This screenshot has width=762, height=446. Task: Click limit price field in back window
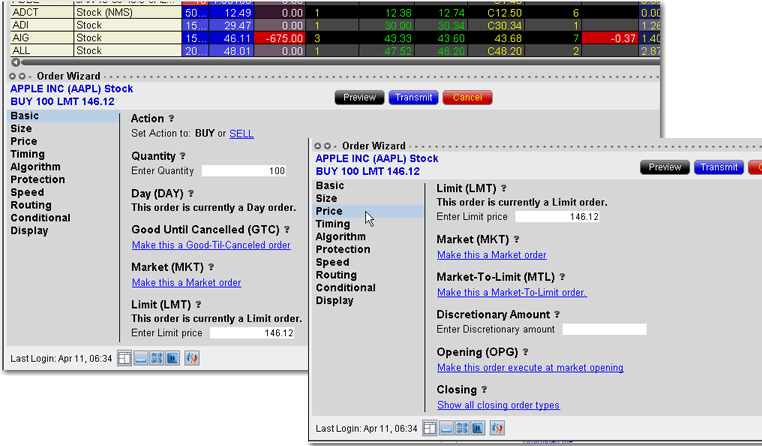tap(252, 333)
